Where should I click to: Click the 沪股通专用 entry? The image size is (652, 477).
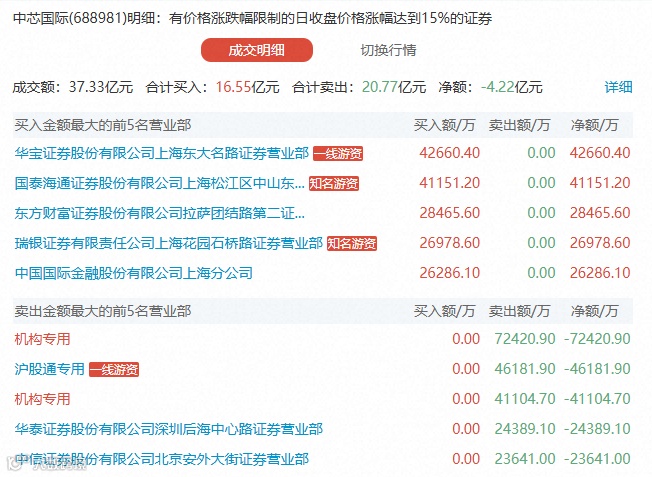[49, 369]
